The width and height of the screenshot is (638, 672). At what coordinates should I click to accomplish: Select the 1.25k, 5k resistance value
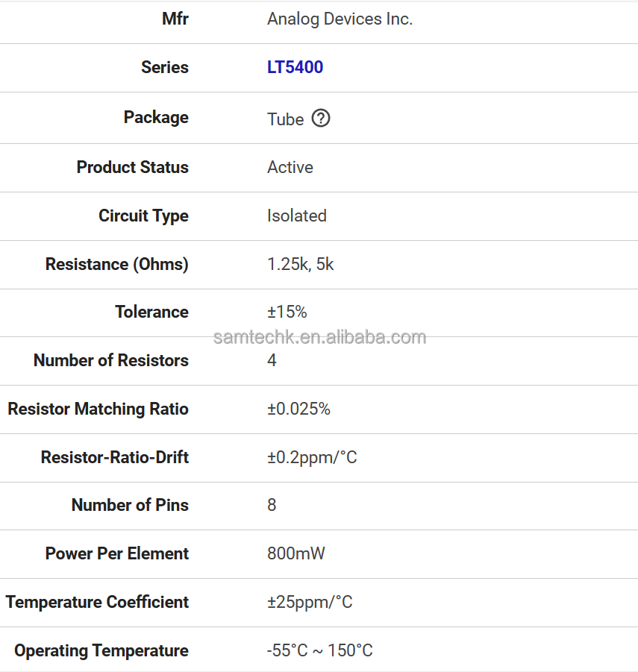click(300, 264)
